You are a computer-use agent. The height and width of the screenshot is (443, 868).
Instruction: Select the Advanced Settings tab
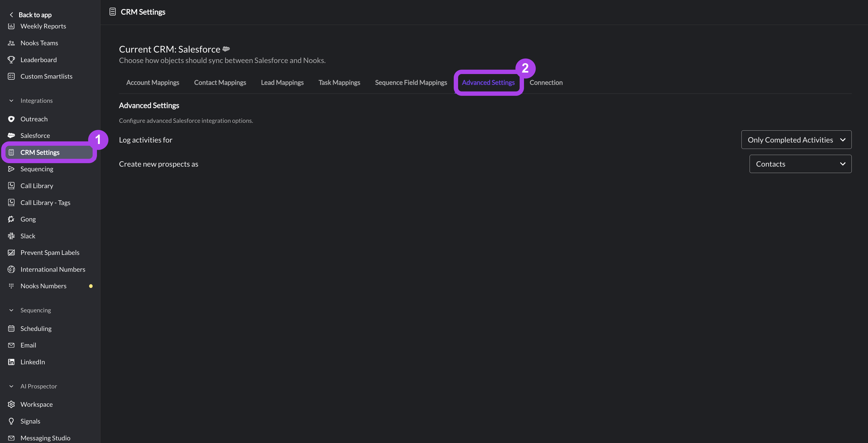(x=488, y=82)
